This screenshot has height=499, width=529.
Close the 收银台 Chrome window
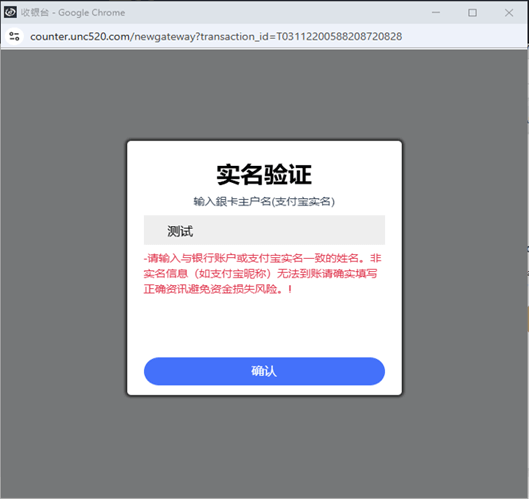(x=509, y=12)
